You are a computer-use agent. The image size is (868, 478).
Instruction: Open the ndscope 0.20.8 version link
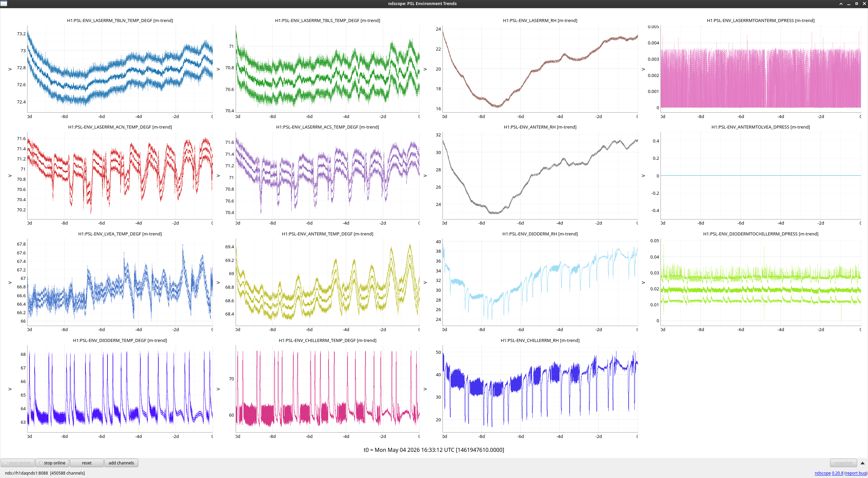pyautogui.click(x=829, y=473)
